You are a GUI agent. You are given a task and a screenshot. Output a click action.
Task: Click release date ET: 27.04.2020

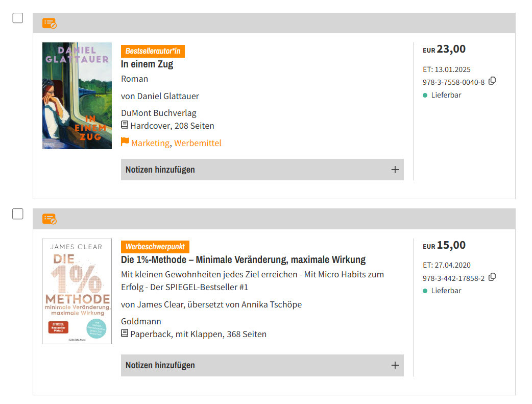pos(447,265)
